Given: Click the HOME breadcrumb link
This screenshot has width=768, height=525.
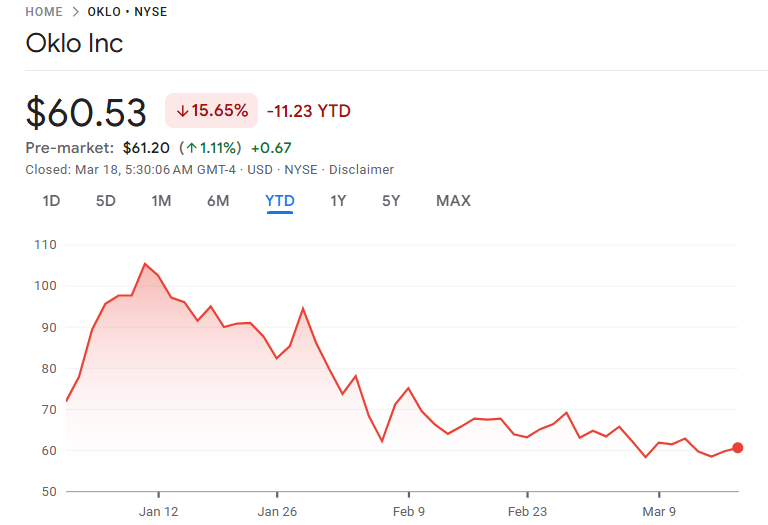Looking at the screenshot, I should click(x=44, y=12).
